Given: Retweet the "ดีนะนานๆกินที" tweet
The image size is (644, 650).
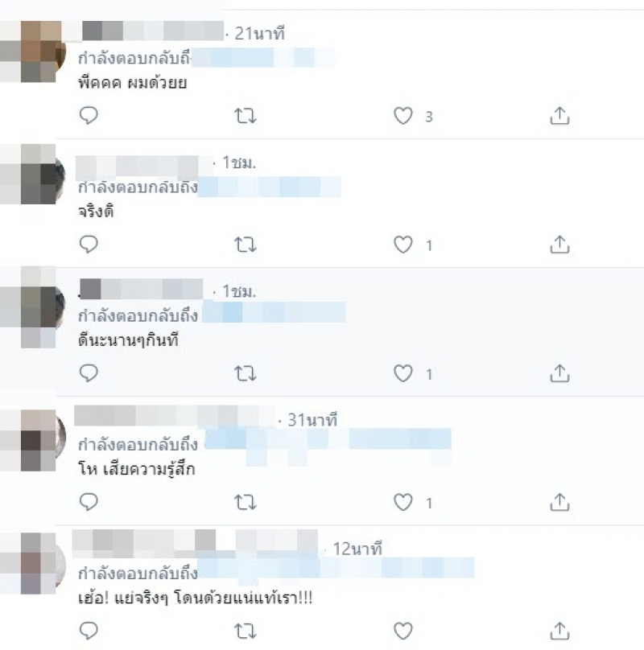Looking at the screenshot, I should point(246,373).
